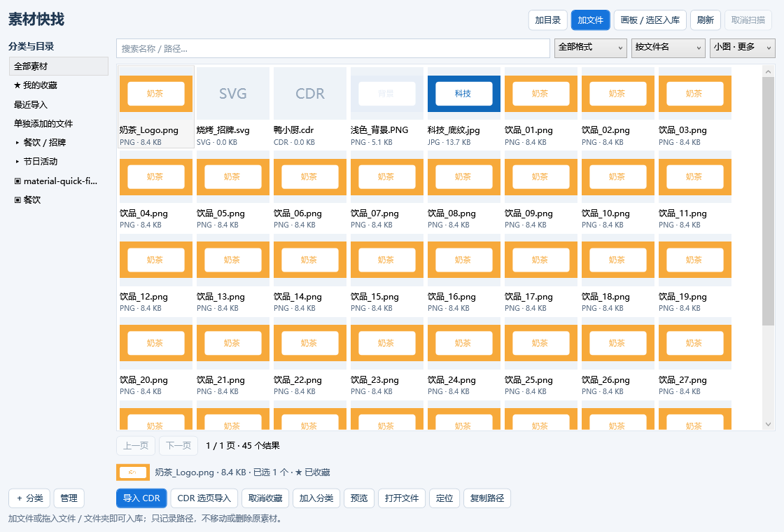
Task: Expand the 节日活动 tree arrow
Action: coord(17,162)
